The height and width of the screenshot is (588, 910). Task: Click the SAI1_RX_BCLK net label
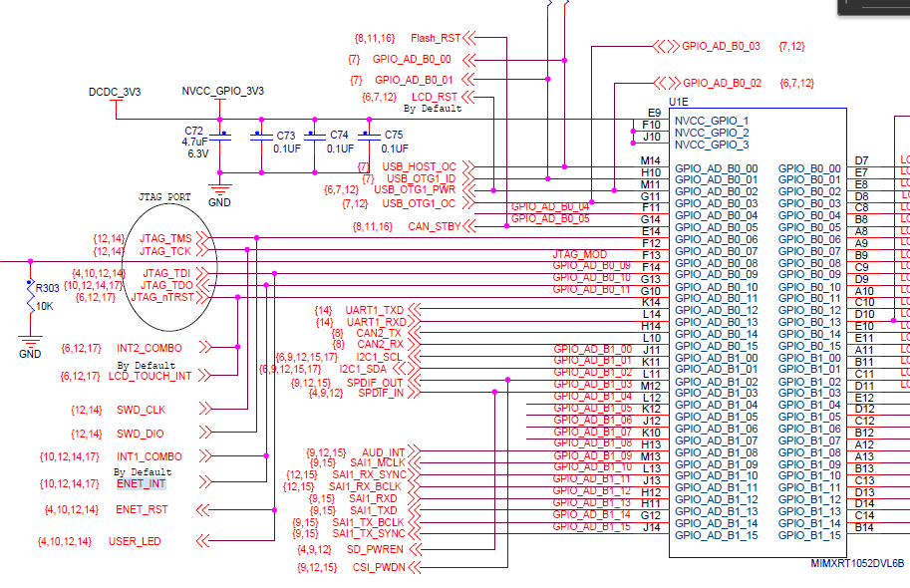(365, 486)
